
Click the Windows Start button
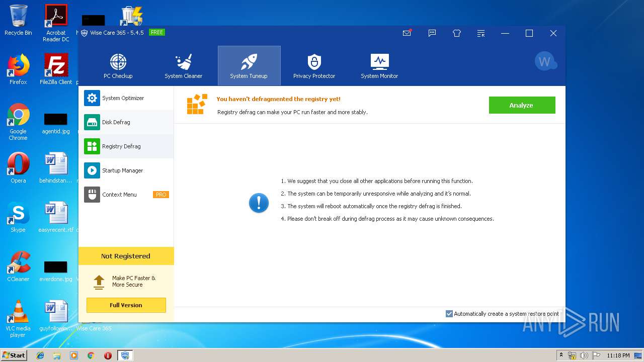pos(14,355)
